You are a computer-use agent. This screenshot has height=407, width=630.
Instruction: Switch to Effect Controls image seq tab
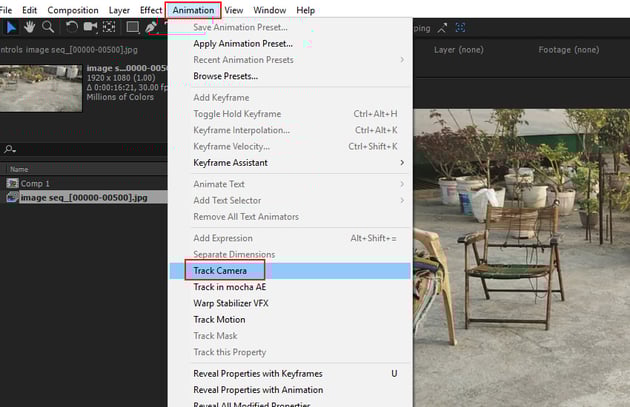[x=69, y=50]
